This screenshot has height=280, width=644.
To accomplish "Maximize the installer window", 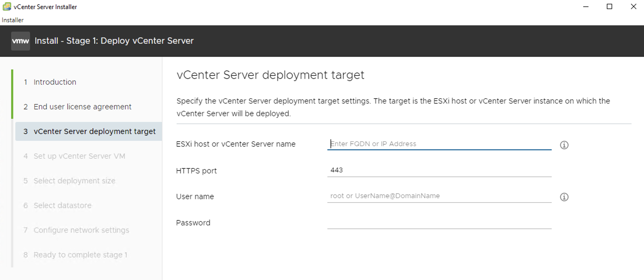I will pyautogui.click(x=610, y=7).
